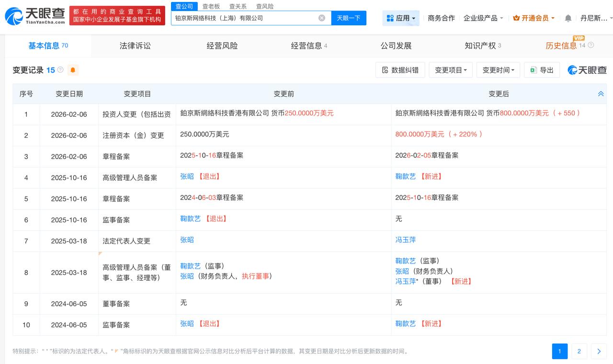Switch to the 查关系 search tab
613x364 pixels.
(238, 6)
